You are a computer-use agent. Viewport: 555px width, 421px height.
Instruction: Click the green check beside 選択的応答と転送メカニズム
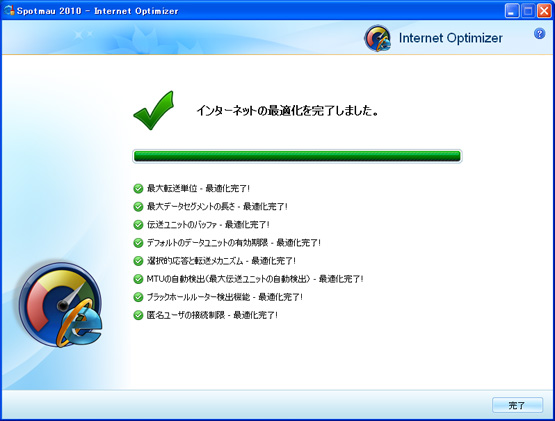(x=138, y=261)
